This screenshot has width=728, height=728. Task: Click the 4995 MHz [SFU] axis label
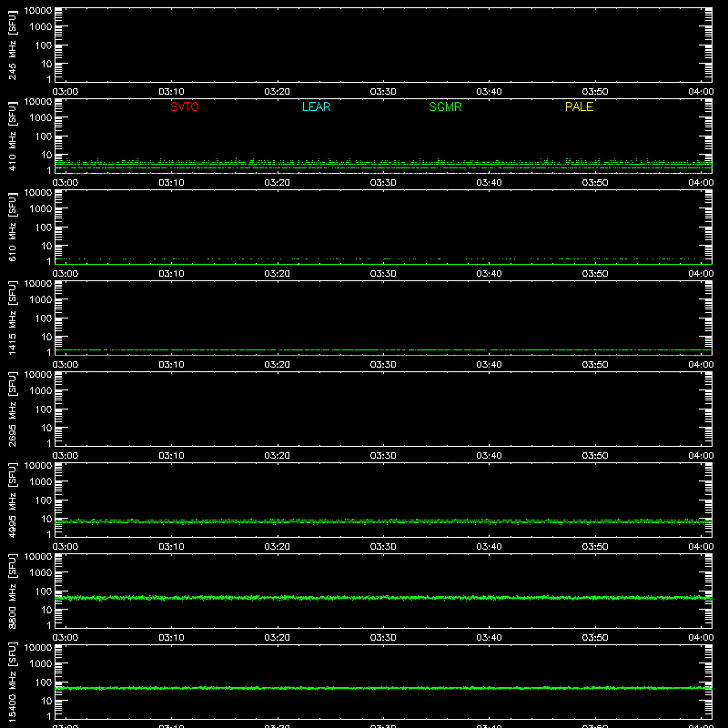[x=12, y=500]
